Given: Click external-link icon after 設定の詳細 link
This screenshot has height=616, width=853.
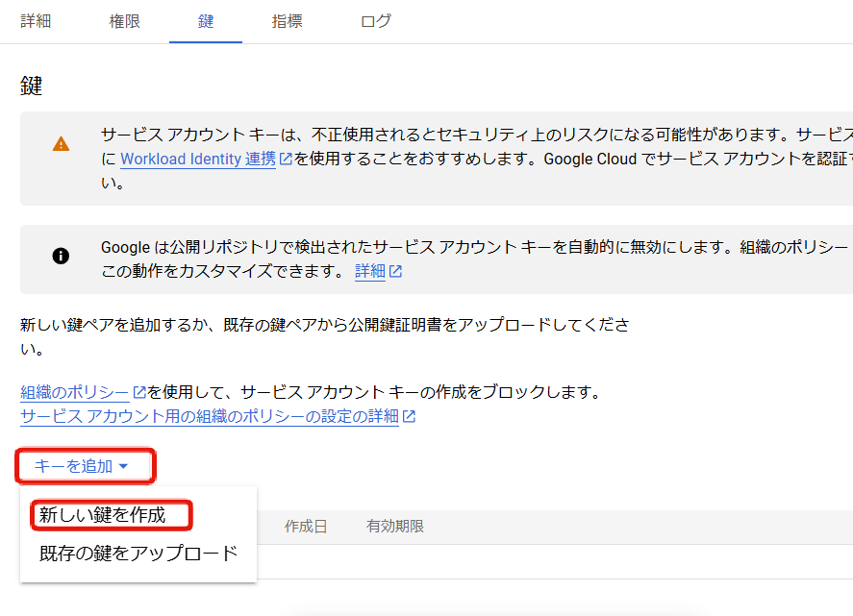Looking at the screenshot, I should pos(409,416).
